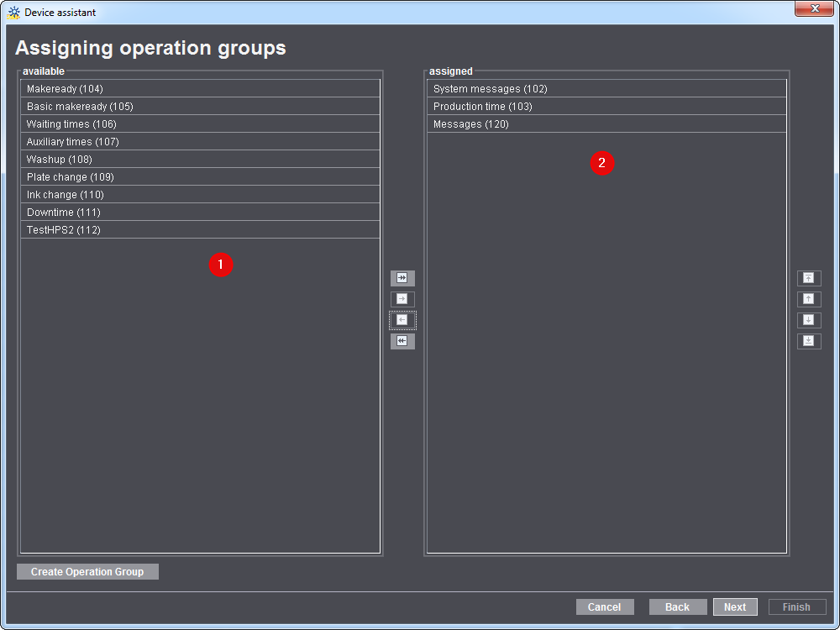The height and width of the screenshot is (630, 840).
Task: Move selected group to top of list
Action: (x=809, y=278)
